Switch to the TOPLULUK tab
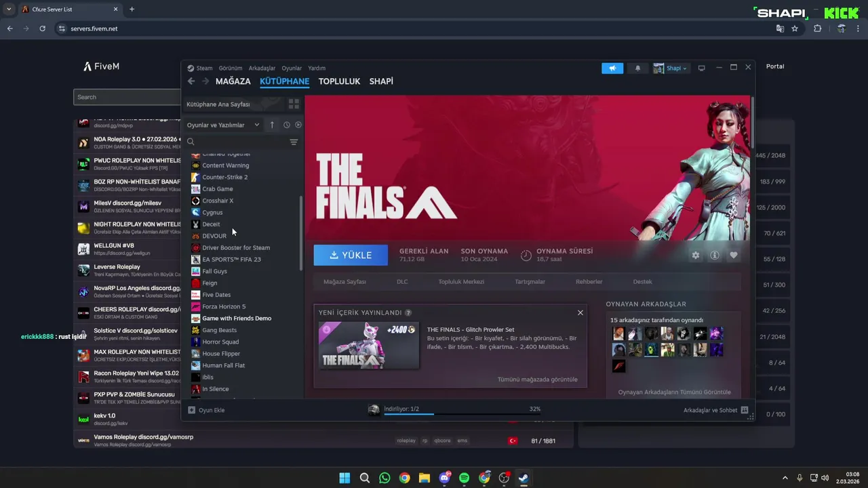This screenshot has width=868, height=488. tap(339, 81)
